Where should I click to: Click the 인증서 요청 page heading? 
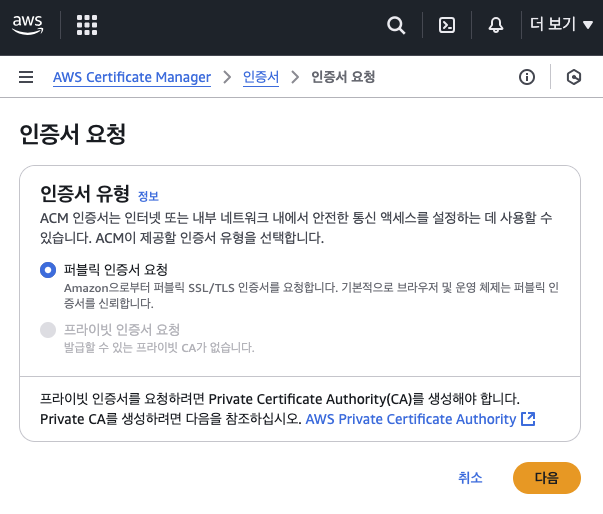tap(73, 134)
